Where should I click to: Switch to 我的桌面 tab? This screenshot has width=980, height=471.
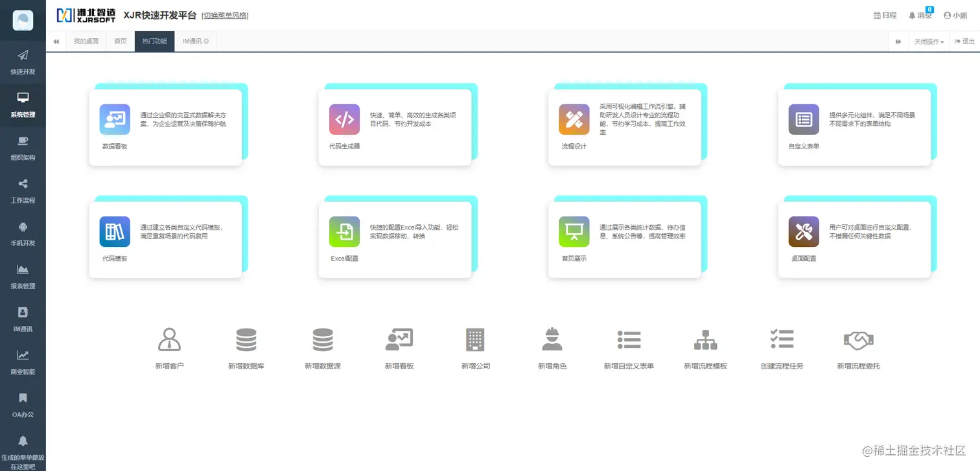pyautogui.click(x=86, y=41)
